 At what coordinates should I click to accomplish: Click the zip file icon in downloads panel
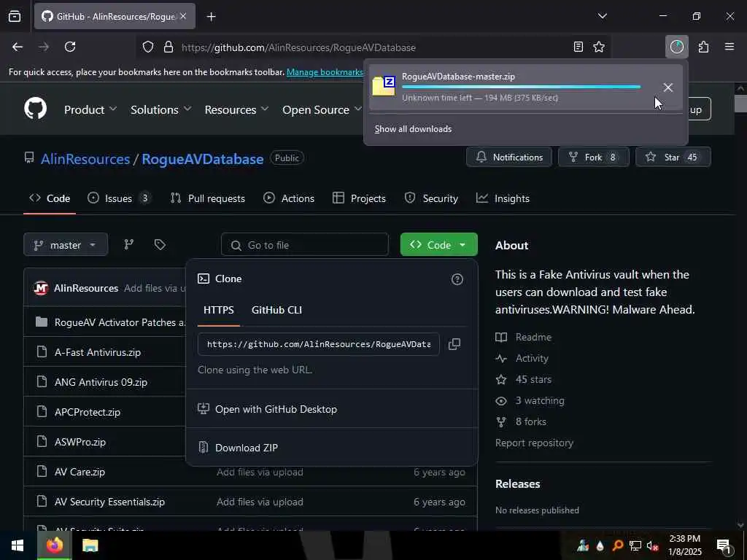(x=384, y=86)
